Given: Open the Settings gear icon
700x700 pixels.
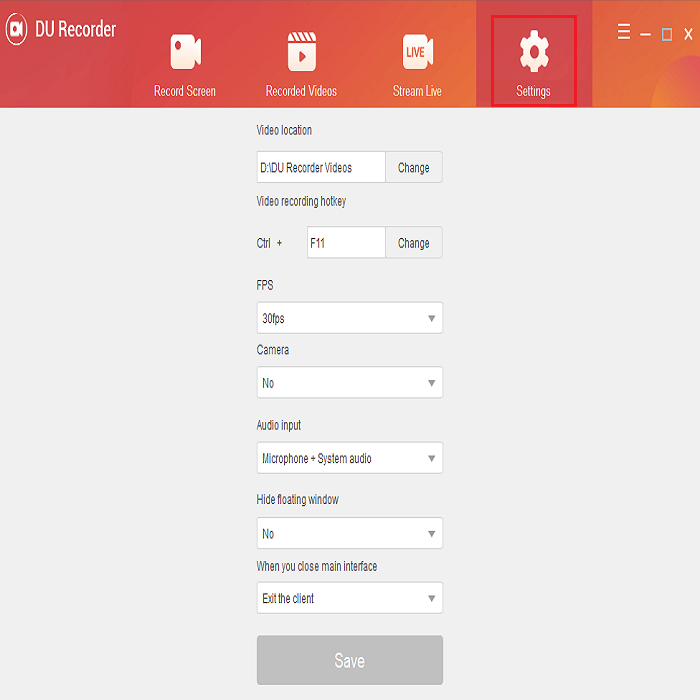Looking at the screenshot, I should 534,51.
